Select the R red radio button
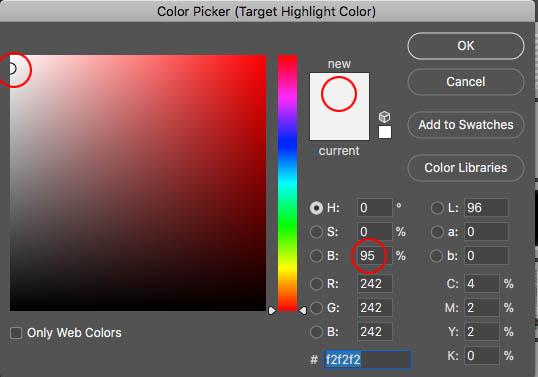538x377 pixels. (x=316, y=284)
